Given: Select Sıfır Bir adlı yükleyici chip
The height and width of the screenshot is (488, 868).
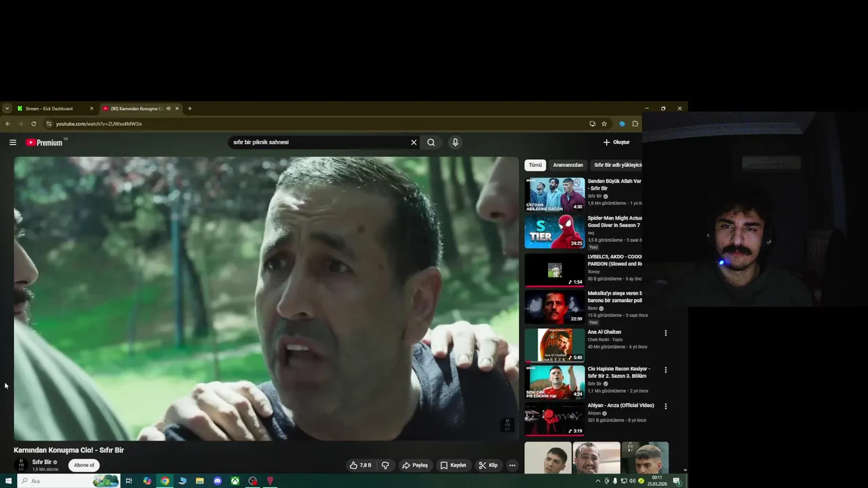Looking at the screenshot, I should click(617, 165).
